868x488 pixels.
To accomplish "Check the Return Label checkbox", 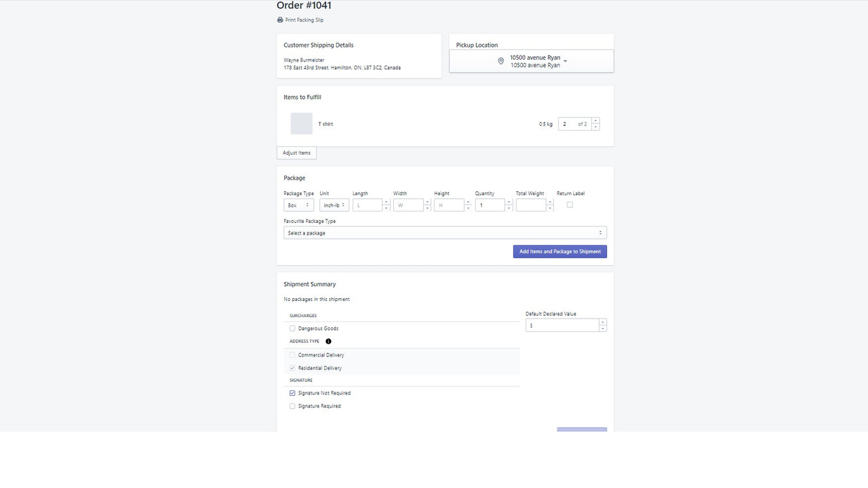I will tap(570, 205).
